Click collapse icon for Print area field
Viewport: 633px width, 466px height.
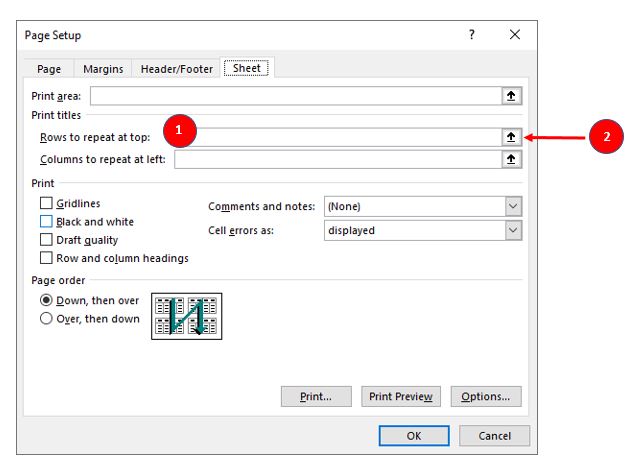coord(511,96)
